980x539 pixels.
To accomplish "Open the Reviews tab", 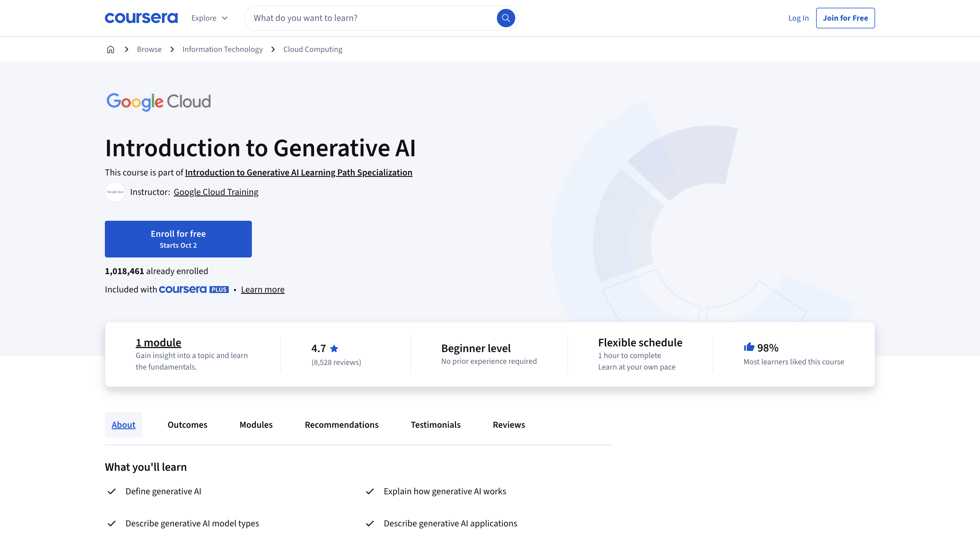I will [509, 425].
